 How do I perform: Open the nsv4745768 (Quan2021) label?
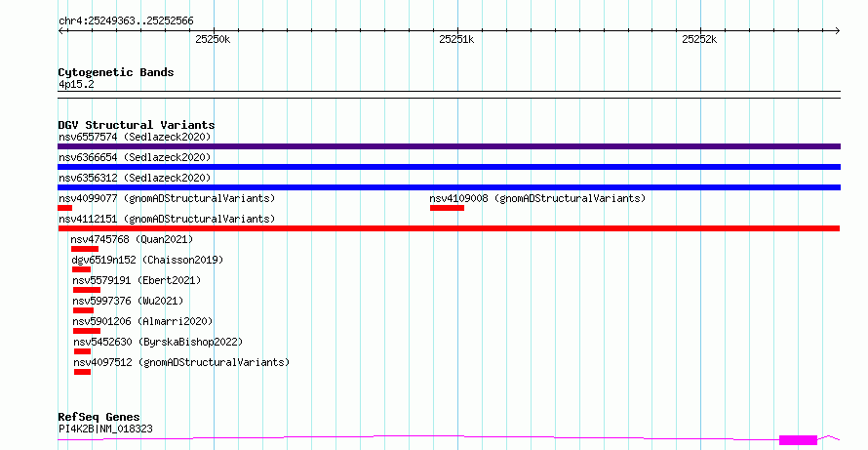tap(132, 239)
